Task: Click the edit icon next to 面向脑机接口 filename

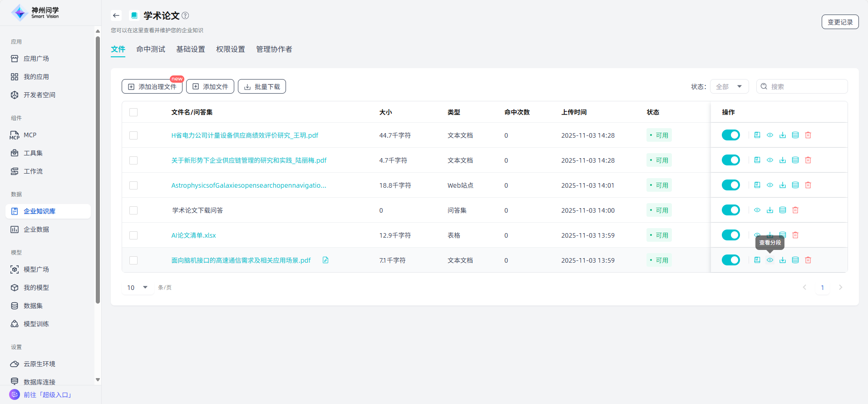Action: [325, 260]
